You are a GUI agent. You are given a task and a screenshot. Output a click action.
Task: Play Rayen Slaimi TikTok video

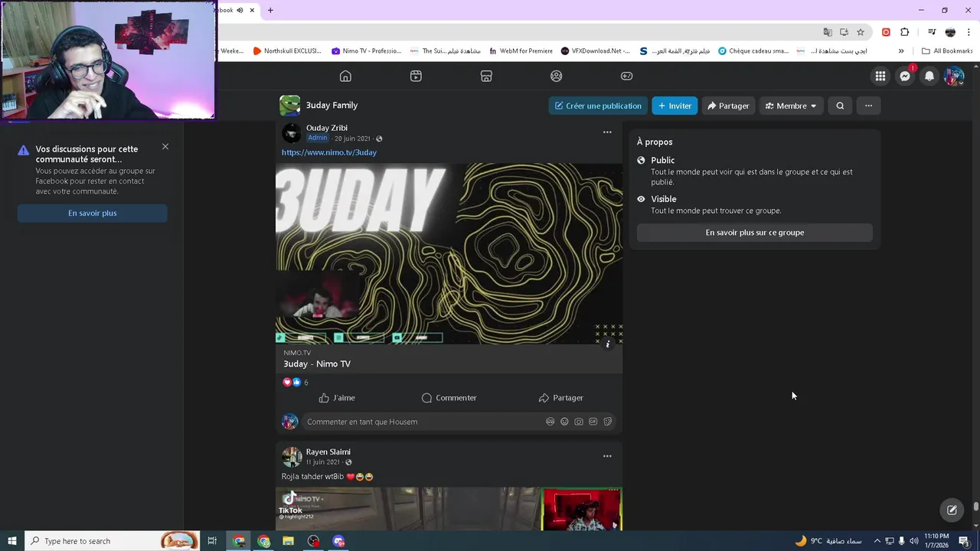[449, 509]
